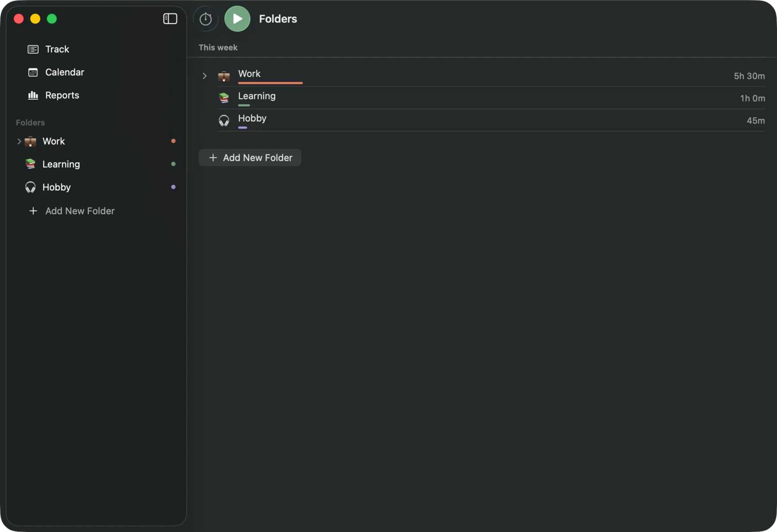Viewport: 777px width, 532px height.
Task: Click the books icon in main list
Action: (x=224, y=98)
